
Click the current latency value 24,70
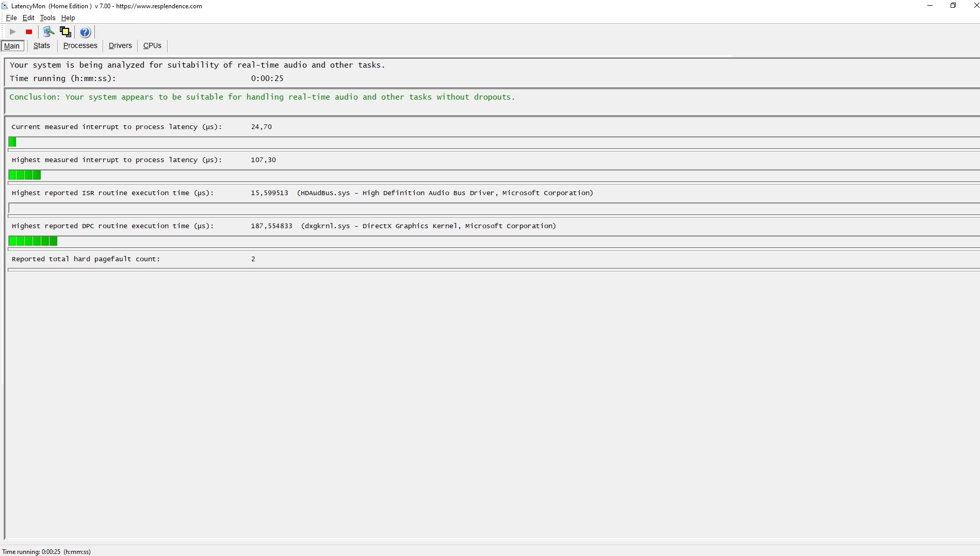pos(262,127)
